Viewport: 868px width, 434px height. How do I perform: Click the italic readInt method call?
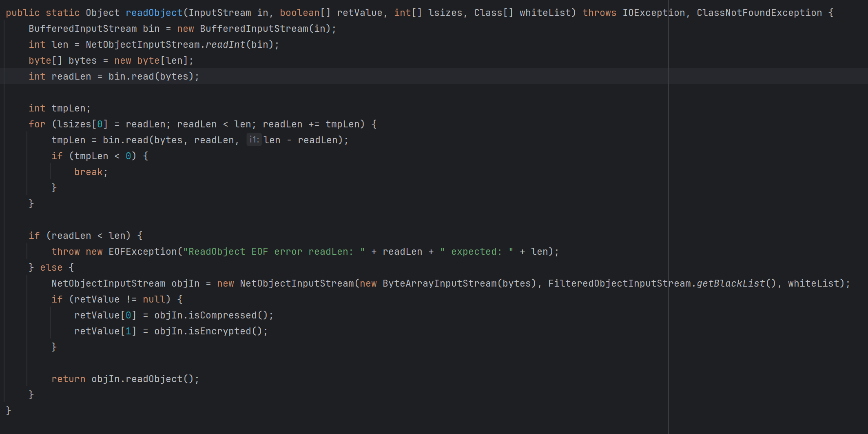point(225,45)
